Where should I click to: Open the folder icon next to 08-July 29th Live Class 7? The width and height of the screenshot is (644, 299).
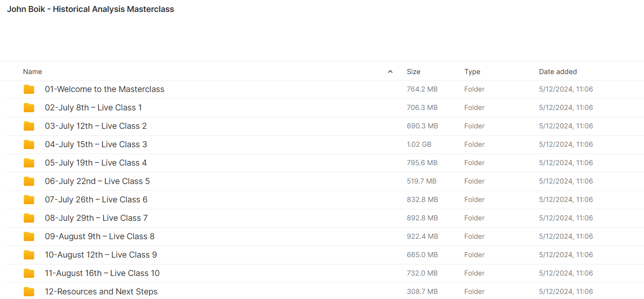(x=29, y=218)
